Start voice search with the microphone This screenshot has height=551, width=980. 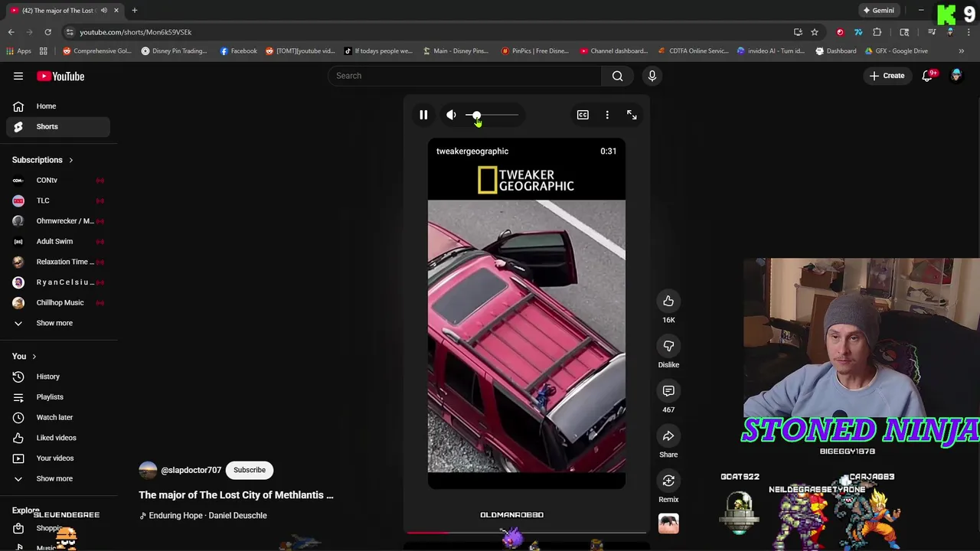(652, 76)
